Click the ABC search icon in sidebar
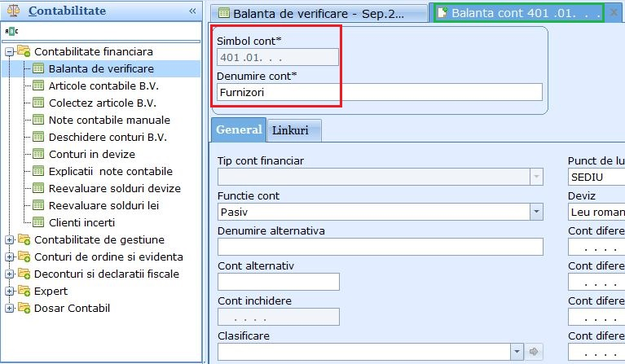Viewport: 625px width, 364px height. [x=11, y=31]
